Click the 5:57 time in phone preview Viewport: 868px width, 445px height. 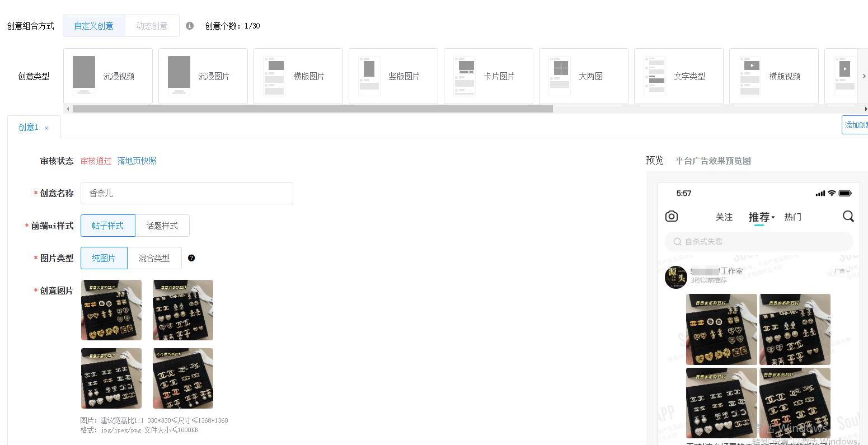coord(684,193)
